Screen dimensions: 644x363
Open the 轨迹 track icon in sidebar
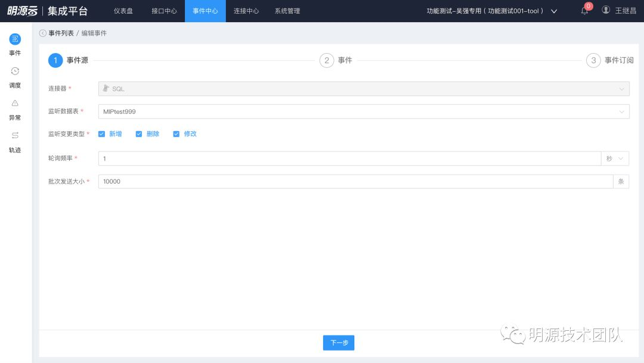15,135
